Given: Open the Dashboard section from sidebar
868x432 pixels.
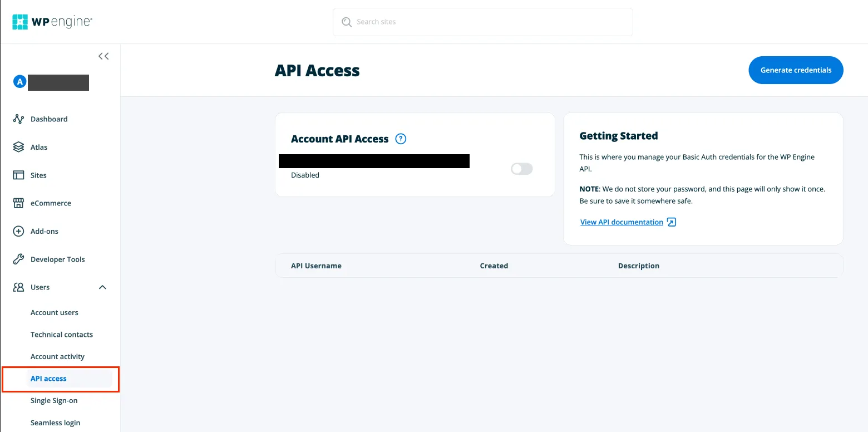Looking at the screenshot, I should point(49,119).
